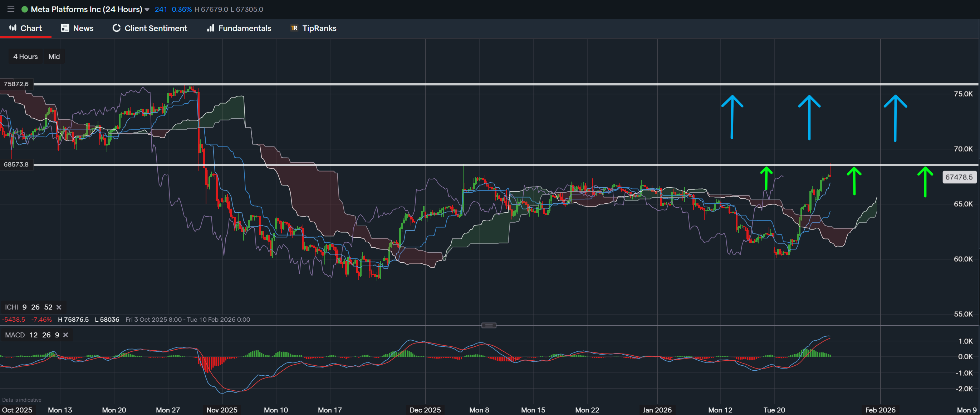Open the Client Sentiment tab

(x=150, y=28)
